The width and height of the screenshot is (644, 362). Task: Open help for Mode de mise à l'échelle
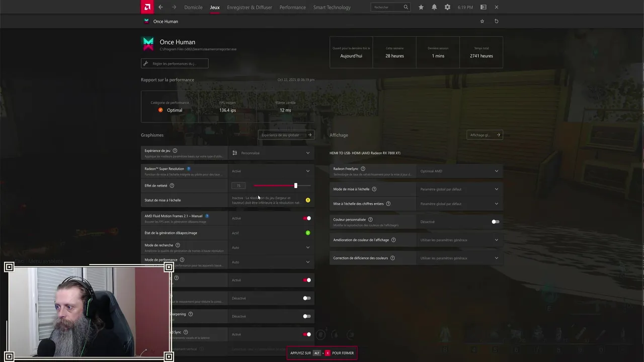pyautogui.click(x=374, y=189)
